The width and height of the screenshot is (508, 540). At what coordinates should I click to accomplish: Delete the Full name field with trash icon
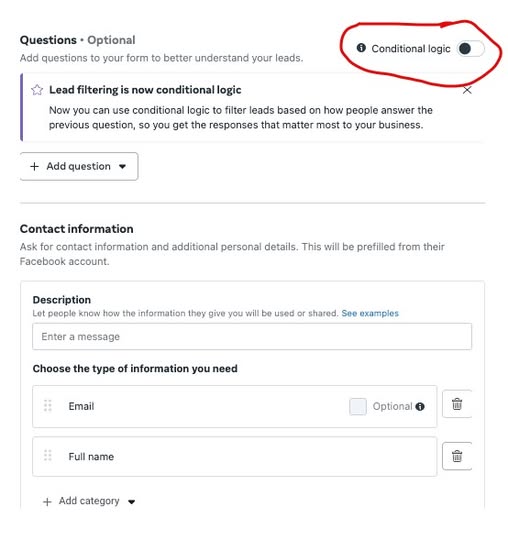457,456
